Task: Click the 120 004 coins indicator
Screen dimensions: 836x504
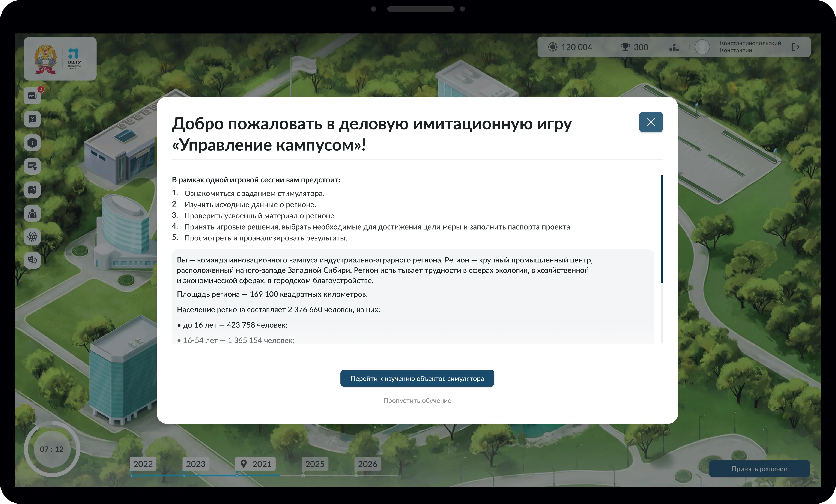Action: coord(570,47)
